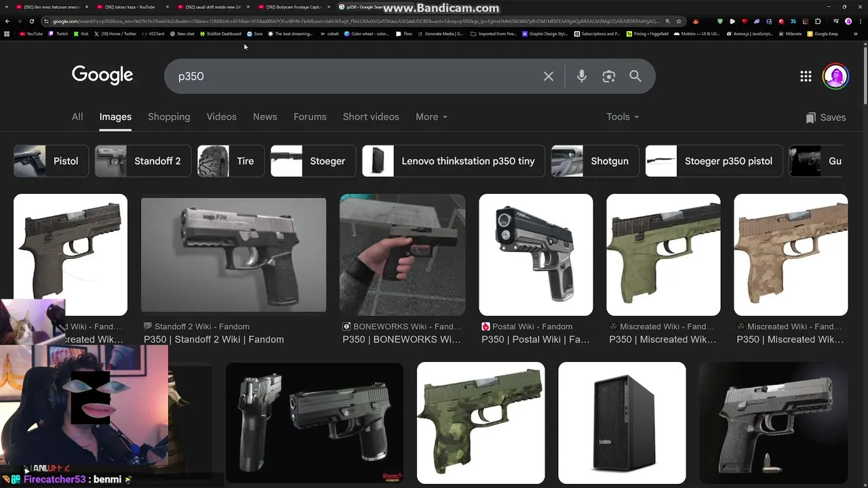Start voice search with the microphone icon
Screen dimensions: 868x488
click(x=582, y=77)
